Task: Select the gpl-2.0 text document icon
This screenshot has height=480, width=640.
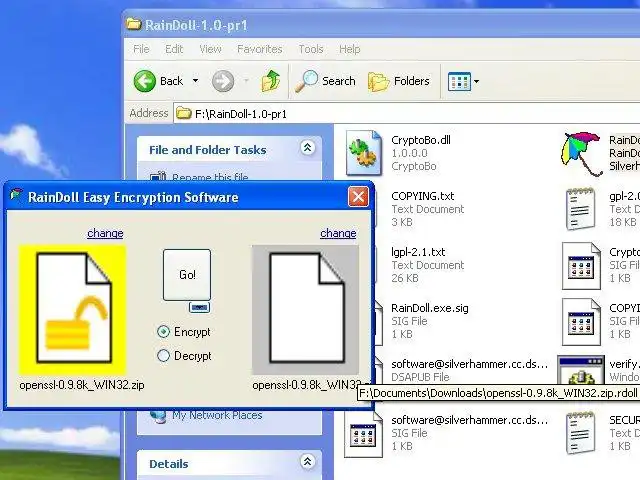Action: pyautogui.click(x=580, y=209)
